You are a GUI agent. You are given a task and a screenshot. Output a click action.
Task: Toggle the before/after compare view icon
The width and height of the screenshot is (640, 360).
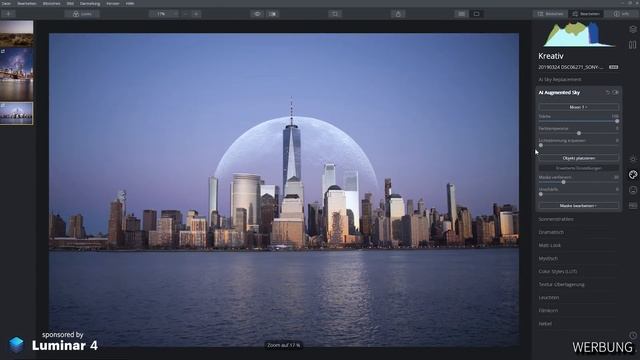pos(273,14)
